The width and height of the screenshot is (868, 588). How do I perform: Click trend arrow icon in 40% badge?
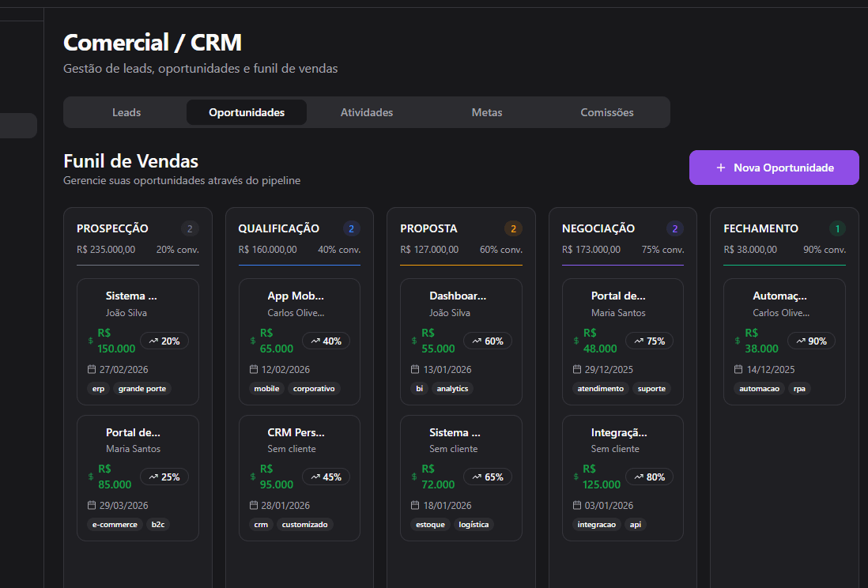pos(315,341)
